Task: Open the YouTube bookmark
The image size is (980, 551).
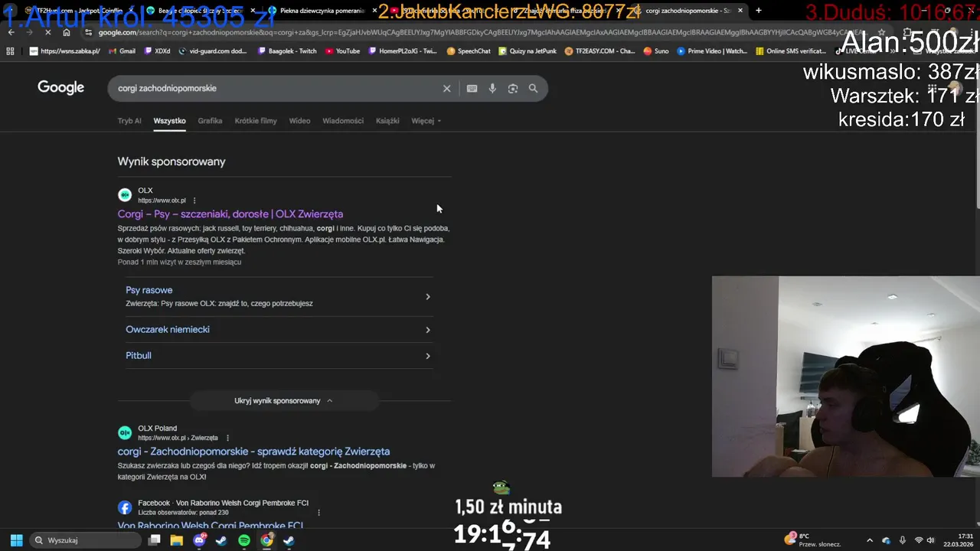Action: pos(342,51)
